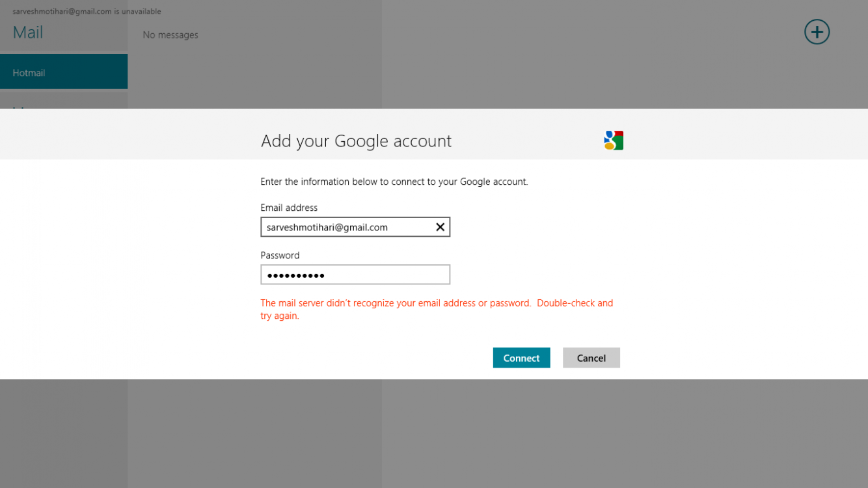Click the 'Password' field label
The image size is (868, 488).
pos(280,256)
